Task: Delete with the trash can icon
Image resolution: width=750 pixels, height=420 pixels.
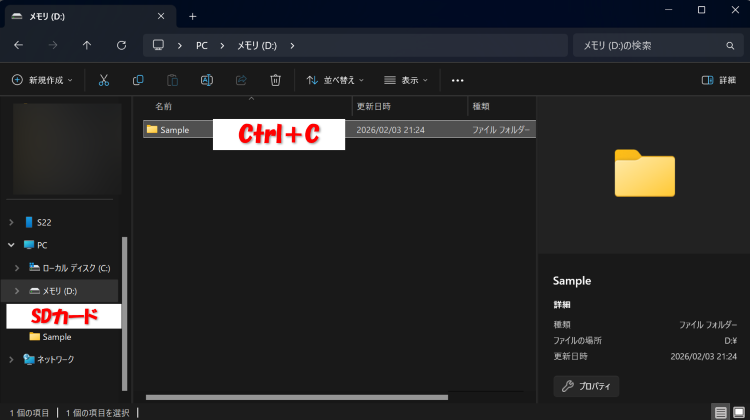Action: point(276,80)
